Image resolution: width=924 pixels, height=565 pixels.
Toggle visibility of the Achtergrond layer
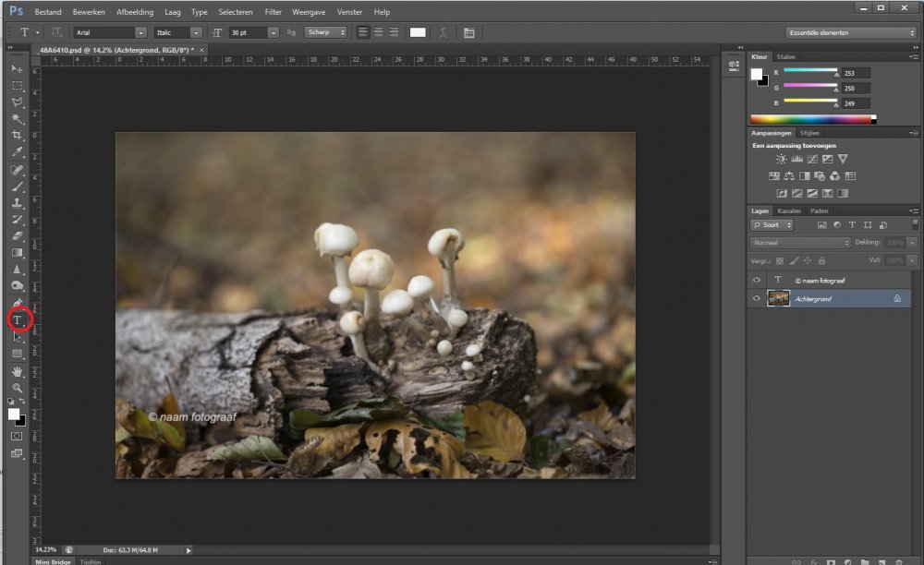coord(757,298)
